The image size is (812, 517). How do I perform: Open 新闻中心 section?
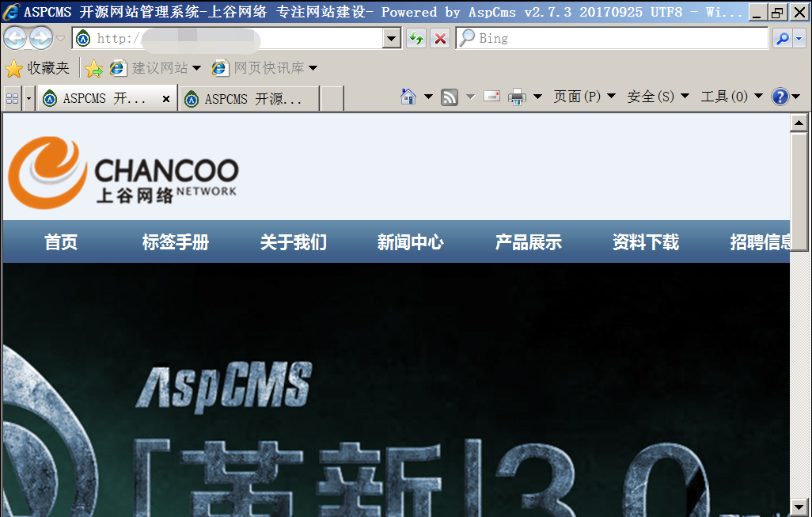411,242
